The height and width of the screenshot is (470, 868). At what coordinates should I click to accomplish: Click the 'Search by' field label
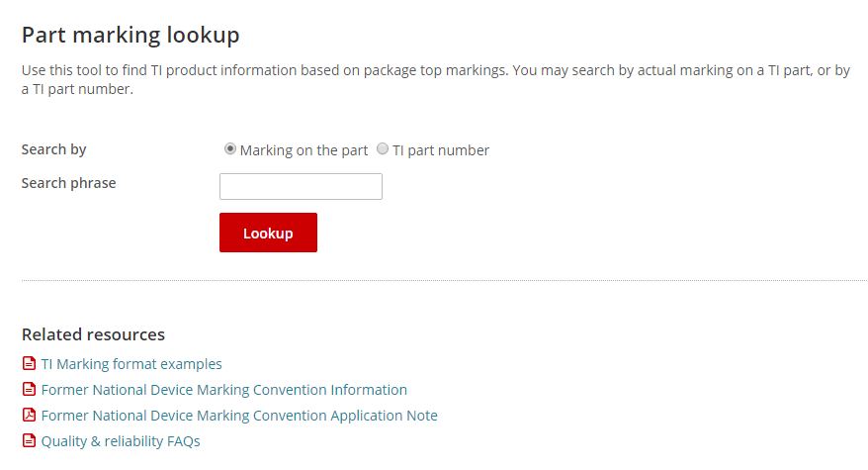(54, 149)
